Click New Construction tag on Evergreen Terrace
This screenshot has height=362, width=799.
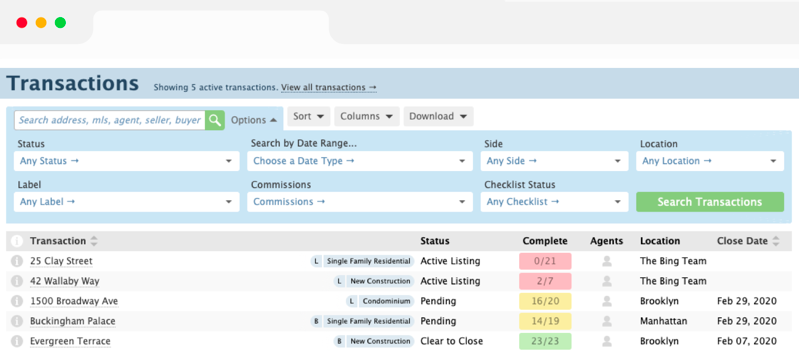point(380,341)
